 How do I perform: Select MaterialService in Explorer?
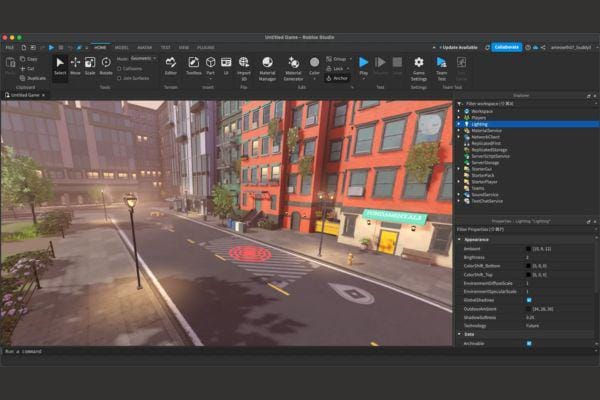point(486,131)
